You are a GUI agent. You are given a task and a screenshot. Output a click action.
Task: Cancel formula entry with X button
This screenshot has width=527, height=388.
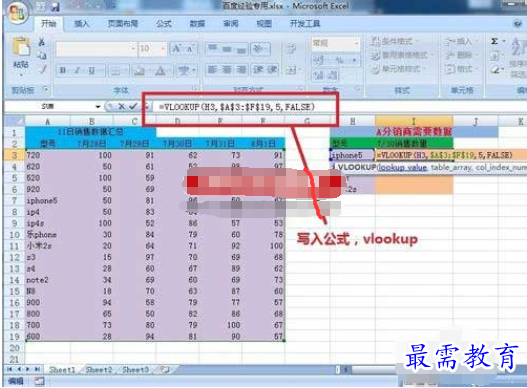tap(121, 107)
